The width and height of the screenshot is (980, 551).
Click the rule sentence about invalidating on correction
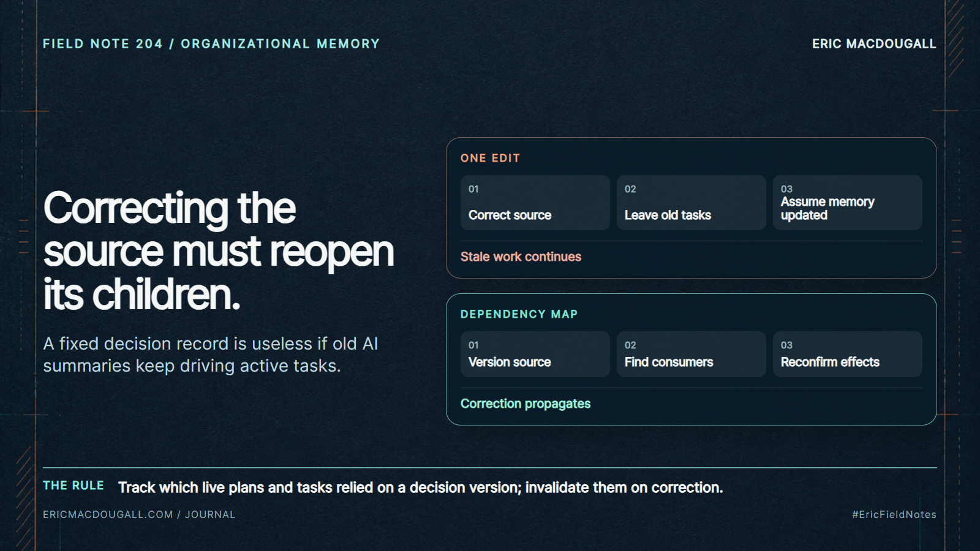click(x=420, y=487)
